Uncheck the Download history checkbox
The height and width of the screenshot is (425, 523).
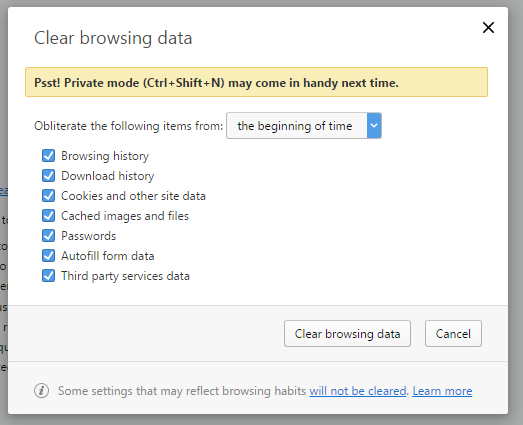48,175
